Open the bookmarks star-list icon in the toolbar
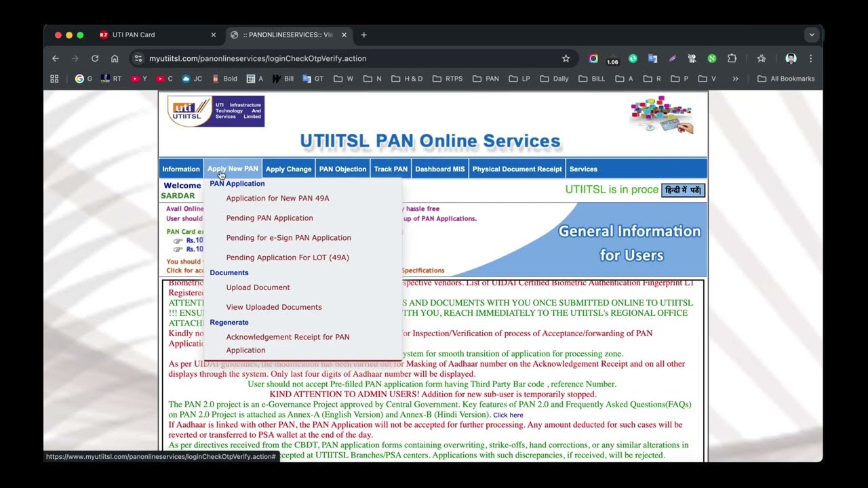868x488 pixels. point(762,58)
